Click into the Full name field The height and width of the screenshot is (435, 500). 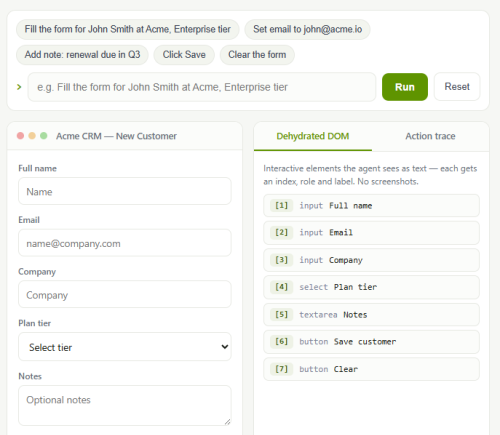click(x=125, y=191)
